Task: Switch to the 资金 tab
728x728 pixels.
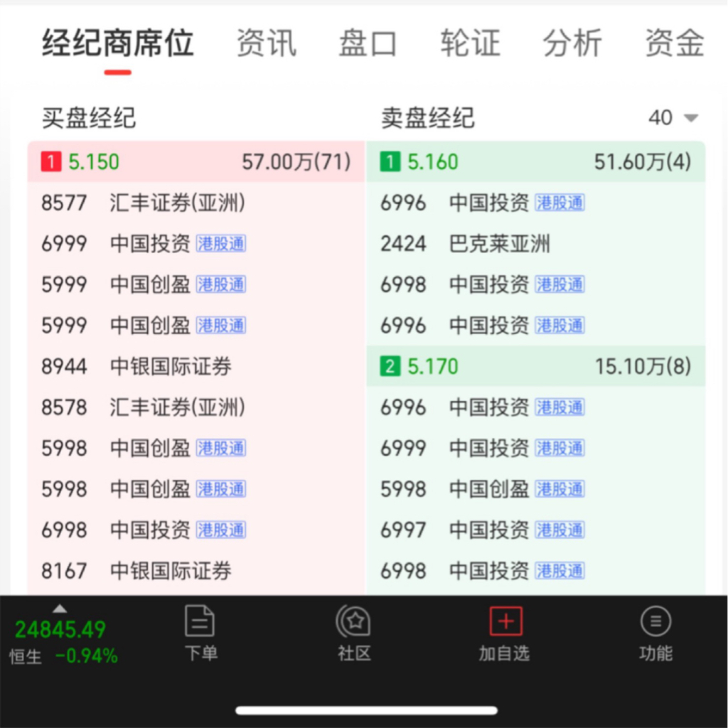Action: (x=675, y=43)
